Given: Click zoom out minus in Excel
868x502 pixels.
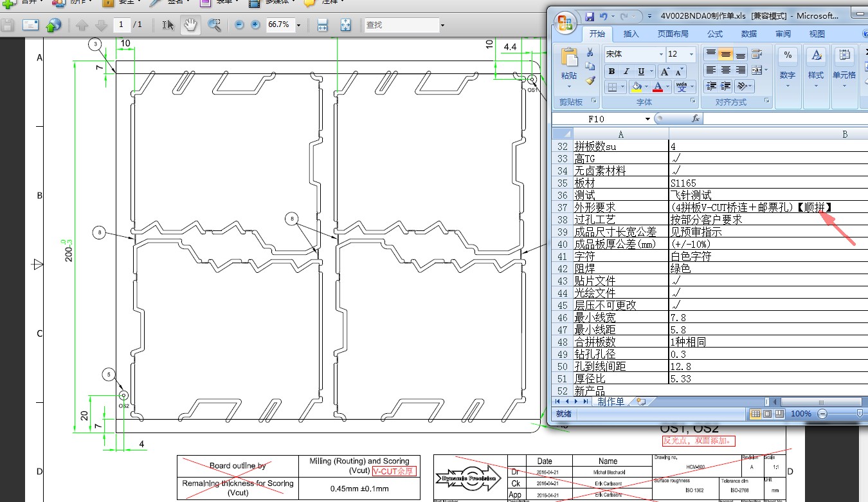Looking at the screenshot, I should click(x=822, y=414).
